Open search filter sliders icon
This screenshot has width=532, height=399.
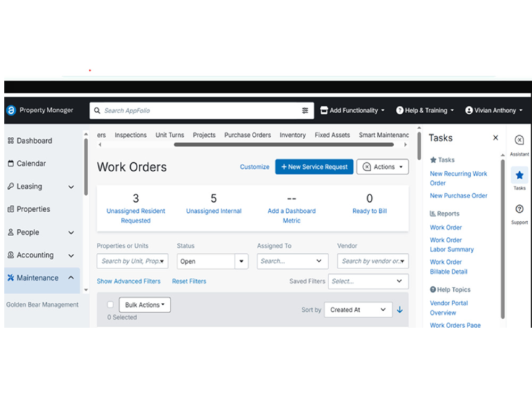click(305, 111)
